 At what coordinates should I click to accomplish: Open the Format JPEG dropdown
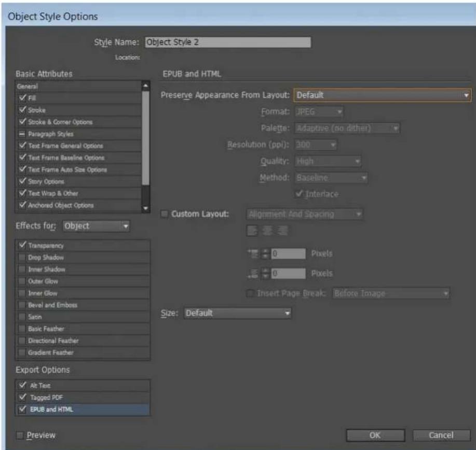(319, 112)
